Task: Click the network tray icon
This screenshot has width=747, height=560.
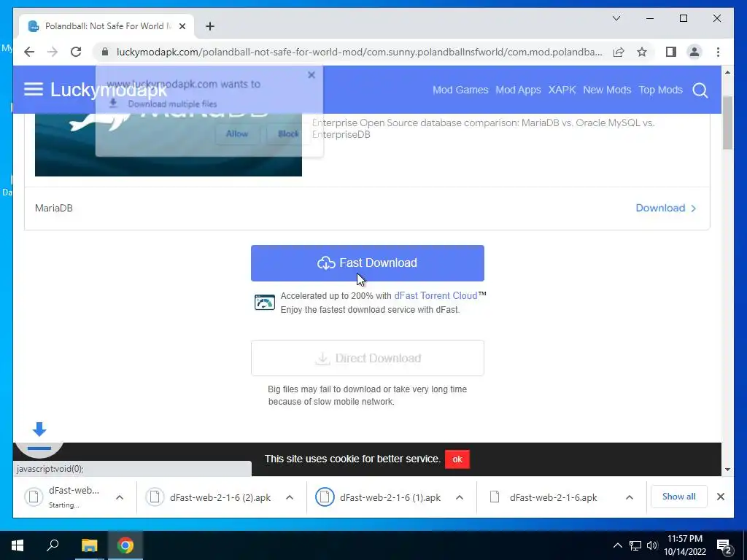Action: [x=635, y=545]
